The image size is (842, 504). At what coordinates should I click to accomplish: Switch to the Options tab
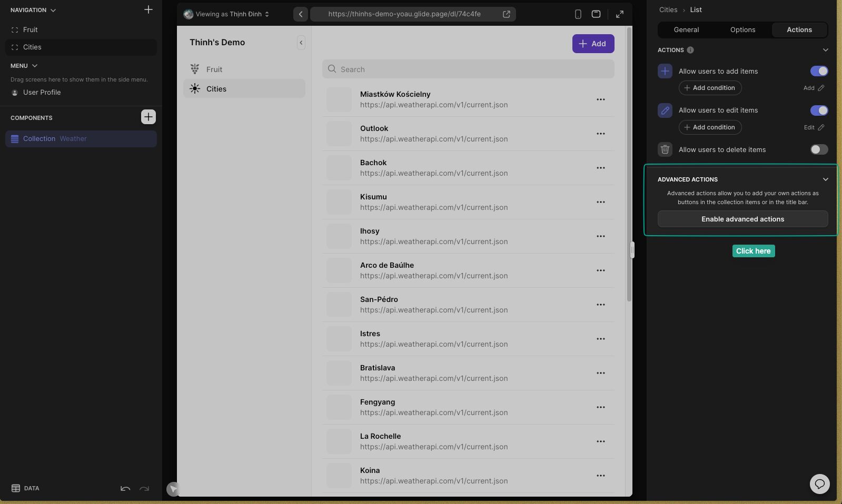coord(742,30)
